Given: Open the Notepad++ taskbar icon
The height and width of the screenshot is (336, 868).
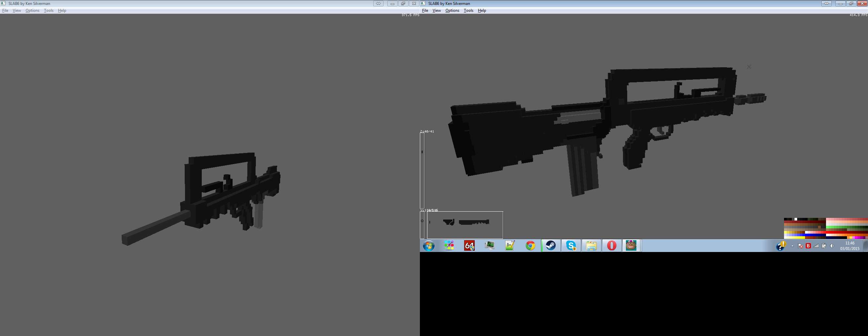Looking at the screenshot, I should tap(510, 246).
